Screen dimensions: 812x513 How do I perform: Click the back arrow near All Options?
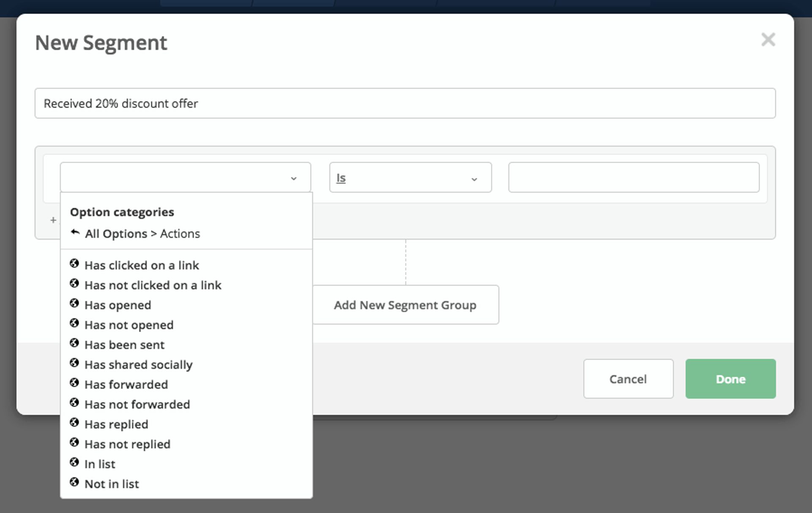pos(75,232)
